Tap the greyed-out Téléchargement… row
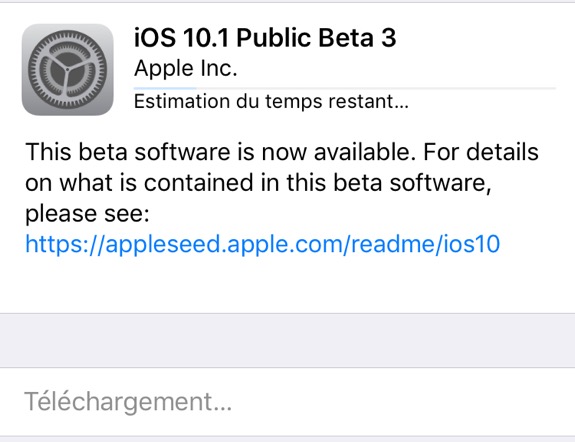Screen dimensions: 575x442 pos(288,402)
